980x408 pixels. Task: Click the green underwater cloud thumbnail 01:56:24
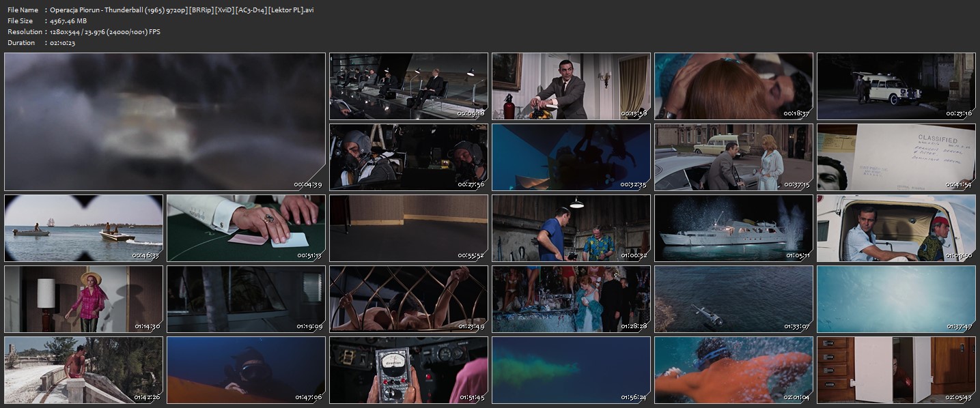pos(571,370)
